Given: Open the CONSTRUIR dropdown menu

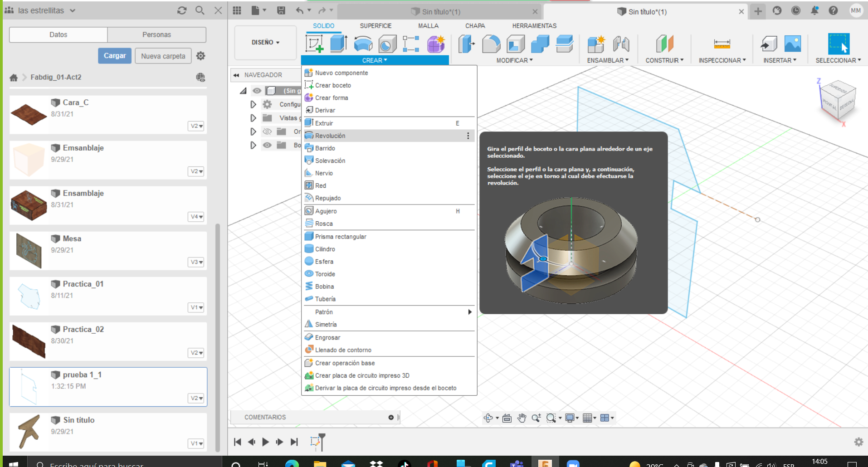Looking at the screenshot, I should pos(664,60).
